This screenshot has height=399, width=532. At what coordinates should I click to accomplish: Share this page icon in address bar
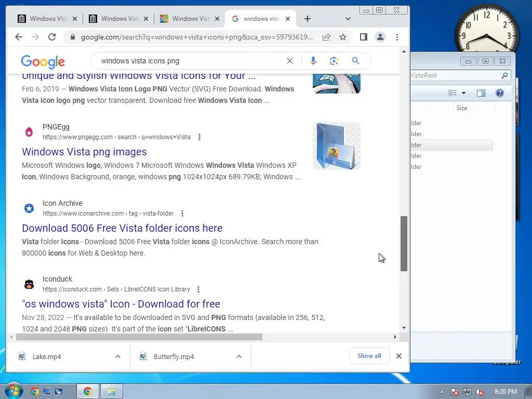(x=326, y=37)
